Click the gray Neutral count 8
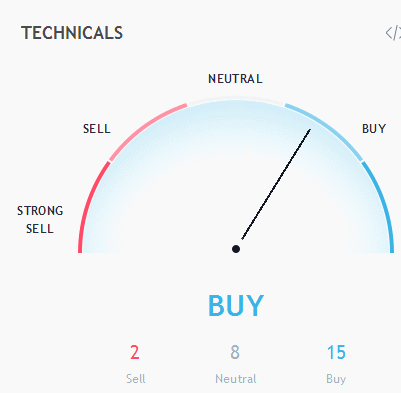Viewport: 401px width, 393px height. click(235, 352)
